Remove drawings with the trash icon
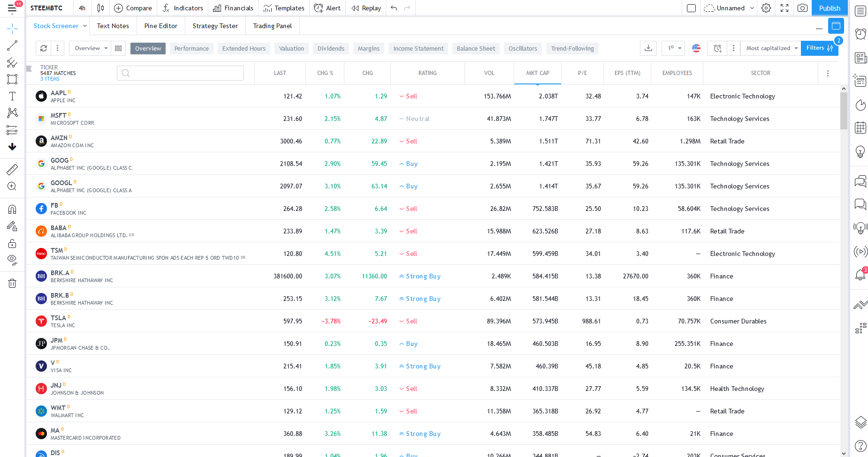Image resolution: width=868 pixels, height=457 pixels. [x=12, y=283]
